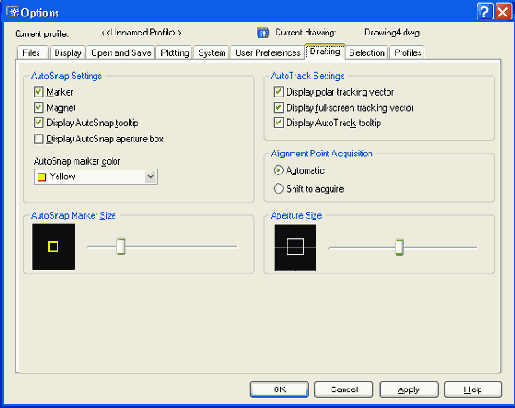Screen dimensions: 515x408
Task: Click the aperture size preview box
Action: click(x=295, y=247)
